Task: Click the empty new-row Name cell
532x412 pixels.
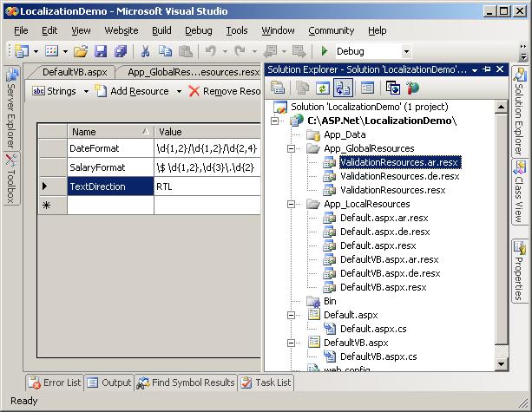Action: pyautogui.click(x=110, y=206)
